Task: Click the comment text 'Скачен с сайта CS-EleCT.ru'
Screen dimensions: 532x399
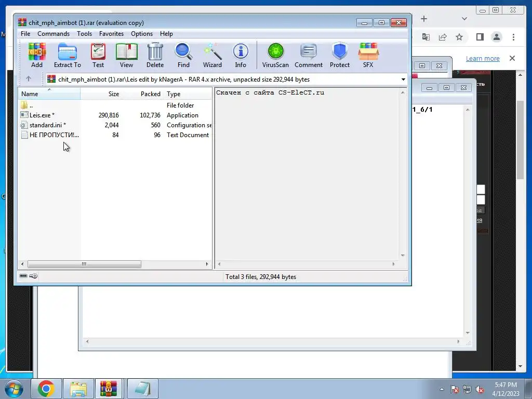Action: pyautogui.click(x=270, y=92)
